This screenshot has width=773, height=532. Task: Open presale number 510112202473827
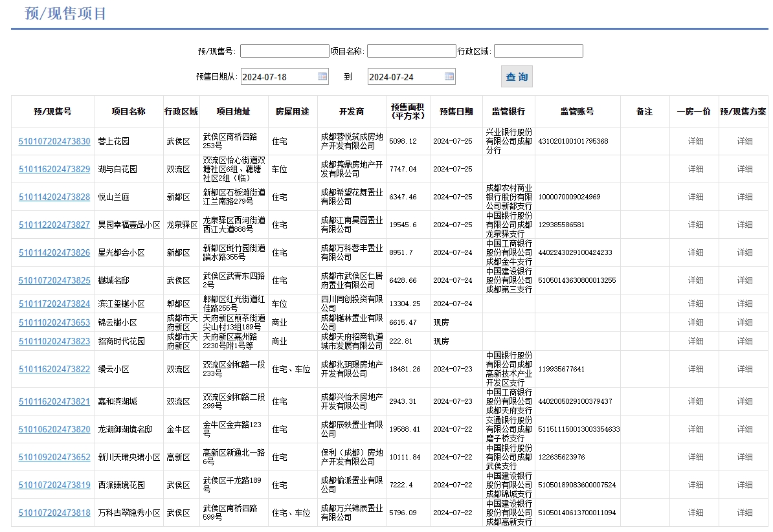tap(54, 225)
